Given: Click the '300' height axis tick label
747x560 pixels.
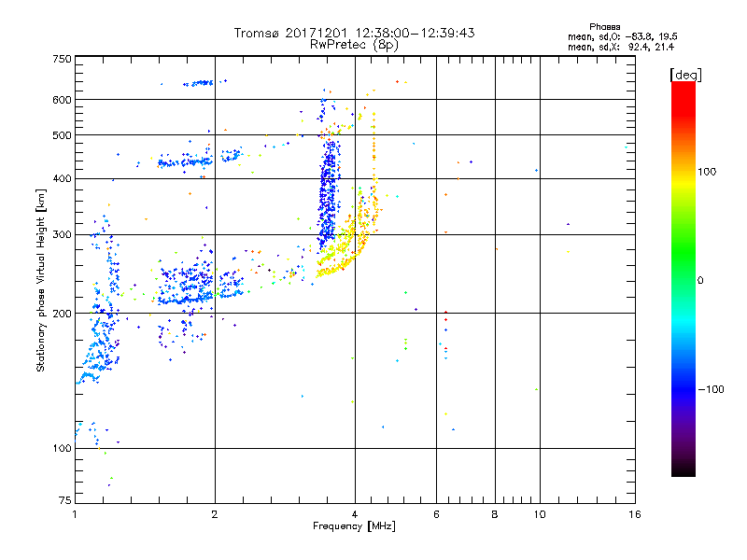Looking at the screenshot, I should pos(62,235).
